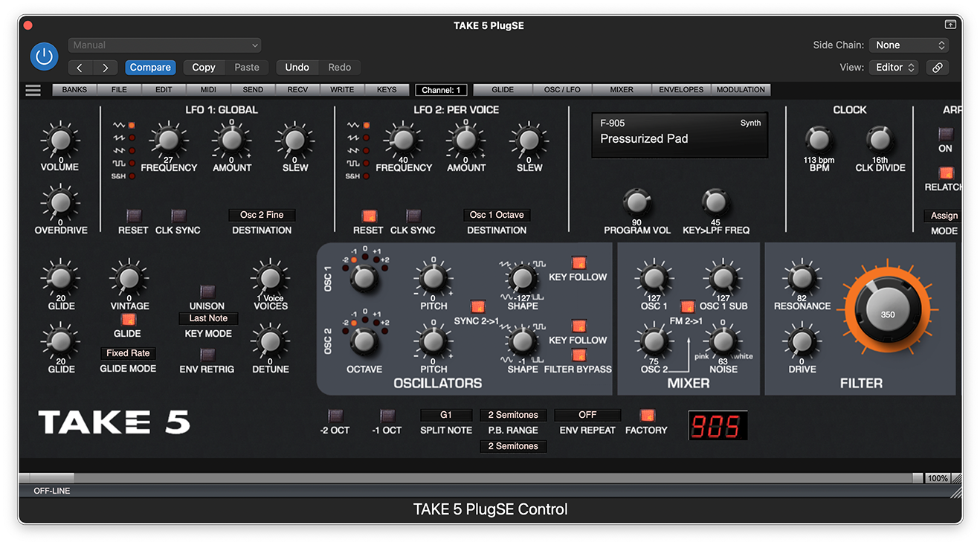Image resolution: width=980 pixels, height=545 pixels.
Task: Open the Manual preset dropdown
Action: pos(164,45)
